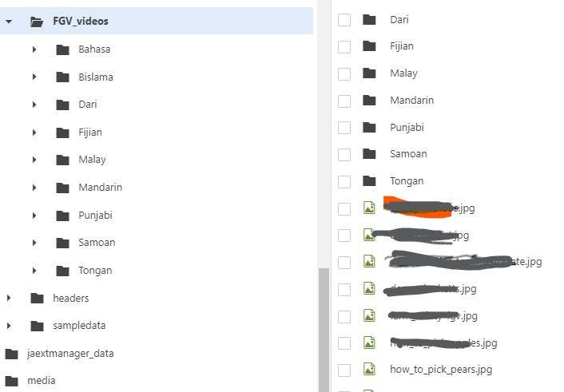Collapse the FGV_videos tree node

tap(9, 22)
